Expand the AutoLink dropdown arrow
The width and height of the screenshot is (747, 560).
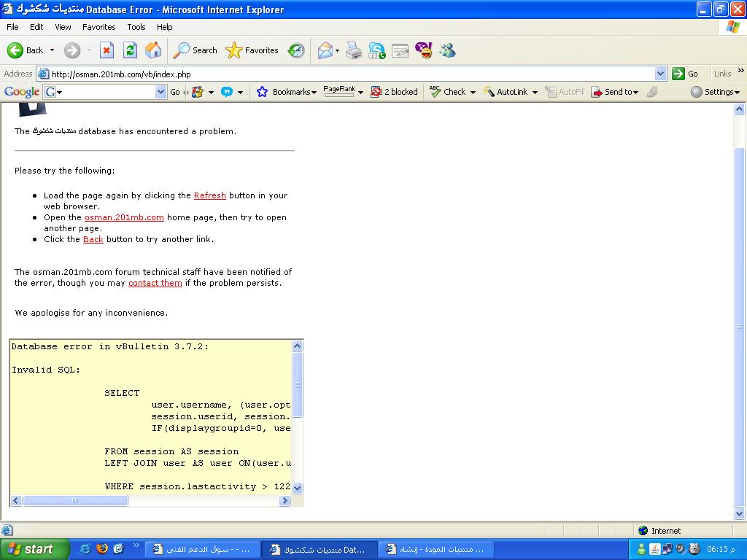coord(535,93)
